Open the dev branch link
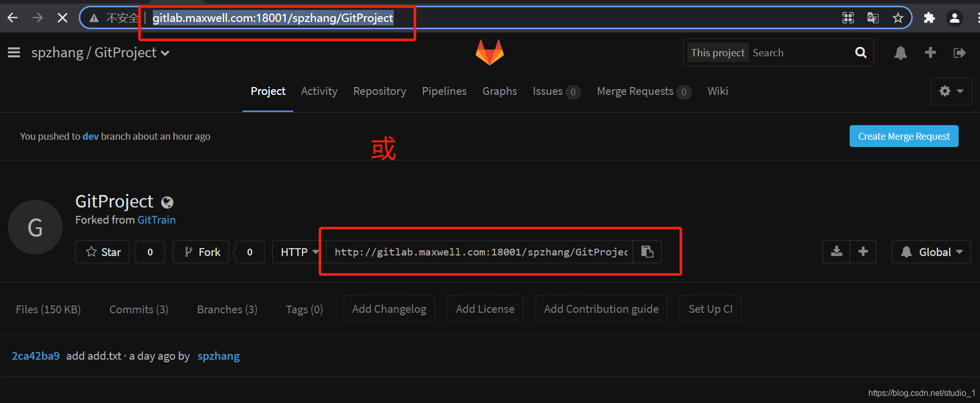 tap(90, 136)
